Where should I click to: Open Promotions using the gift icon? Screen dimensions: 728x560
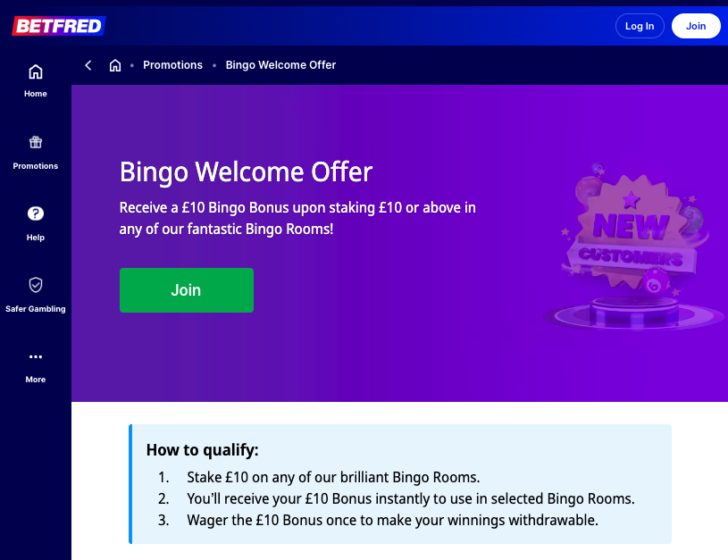35,142
